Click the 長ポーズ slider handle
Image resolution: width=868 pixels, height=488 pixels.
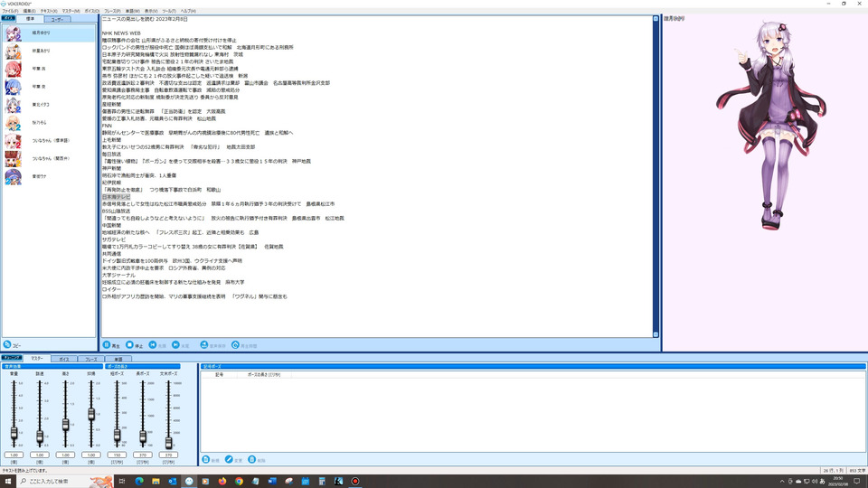coord(143,436)
